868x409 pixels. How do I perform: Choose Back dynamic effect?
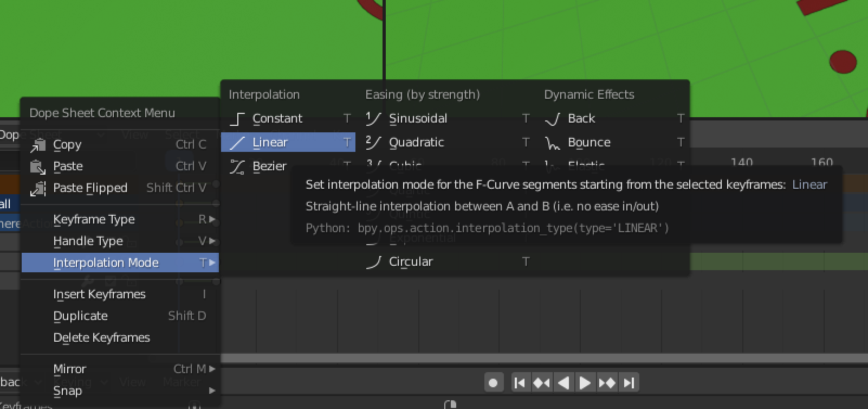(x=614, y=118)
